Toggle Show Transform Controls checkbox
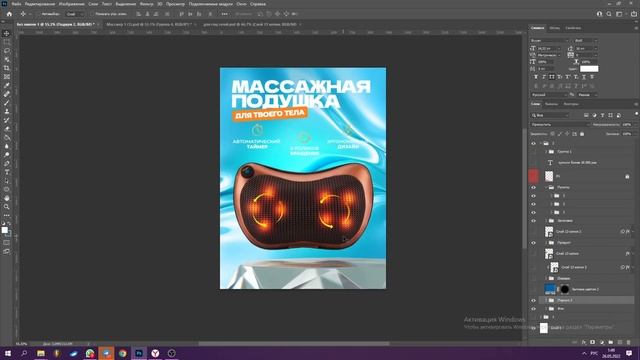The width and height of the screenshot is (640, 360). pos(92,14)
